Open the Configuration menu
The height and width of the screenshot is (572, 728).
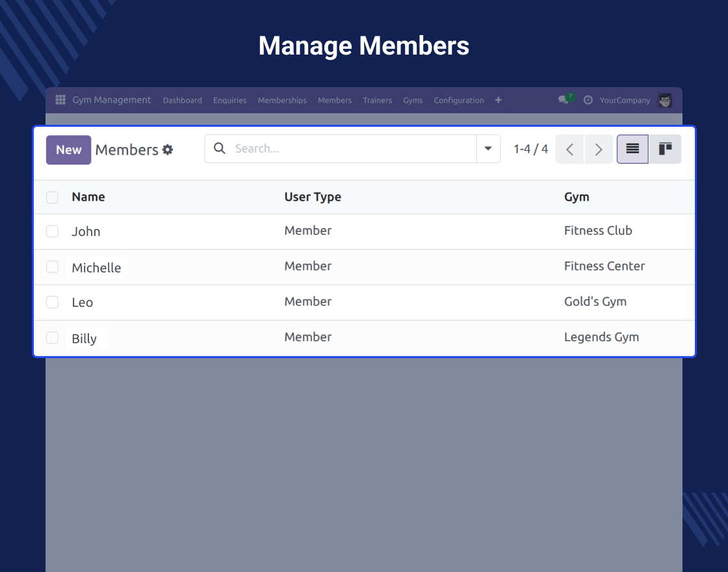pos(459,100)
